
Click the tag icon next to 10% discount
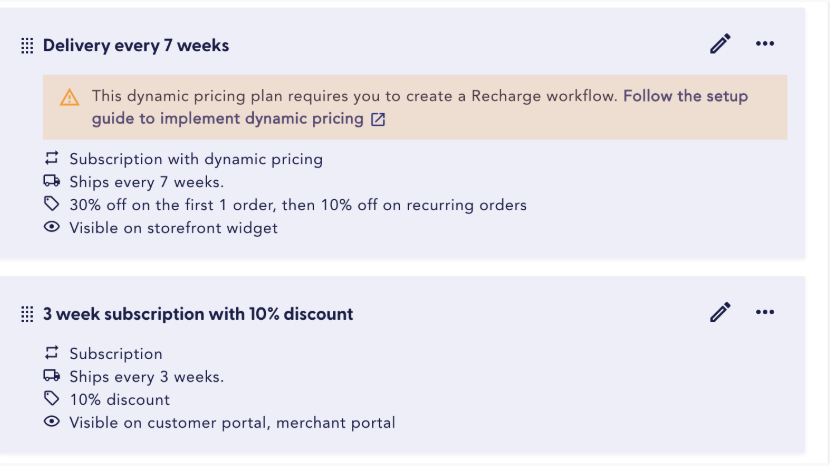click(51, 398)
